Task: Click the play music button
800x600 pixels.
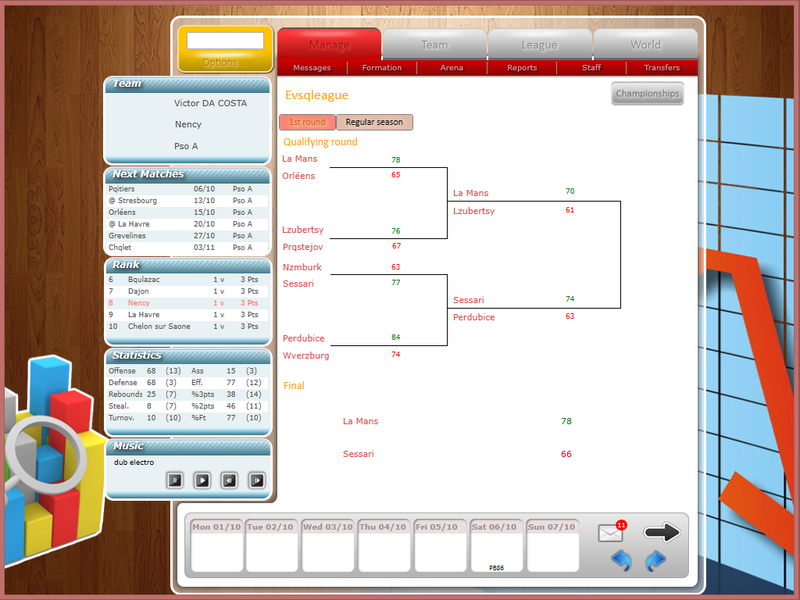Action: 202,480
